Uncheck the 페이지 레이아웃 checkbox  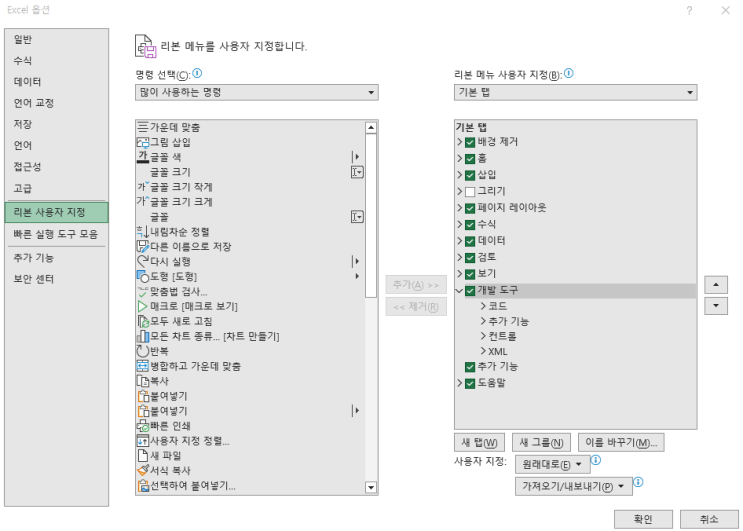(x=470, y=208)
